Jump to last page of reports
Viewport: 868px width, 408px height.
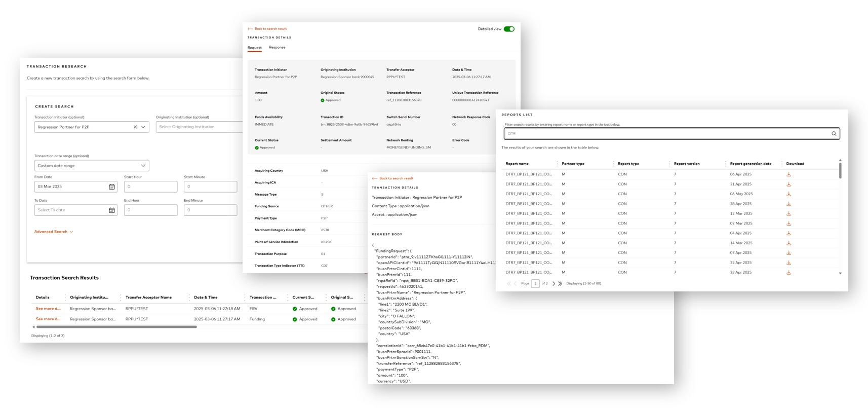[x=560, y=283]
